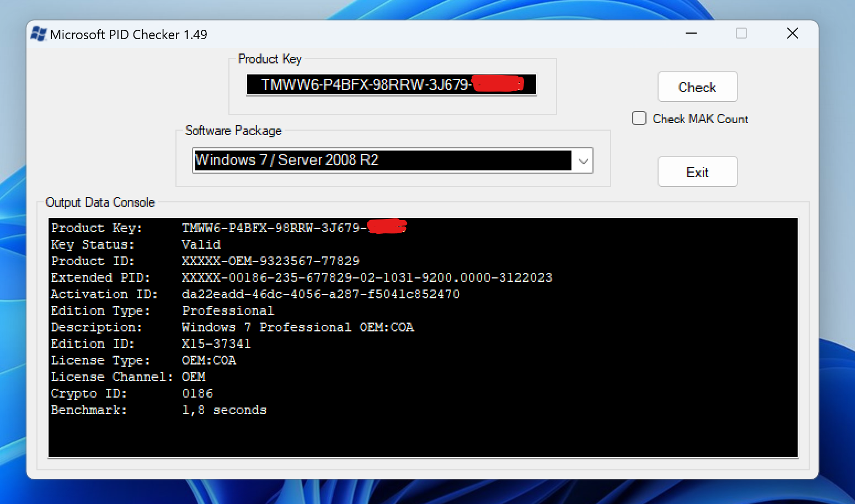
Task: Click the Edition ID value X15-37341
Action: [x=217, y=344]
